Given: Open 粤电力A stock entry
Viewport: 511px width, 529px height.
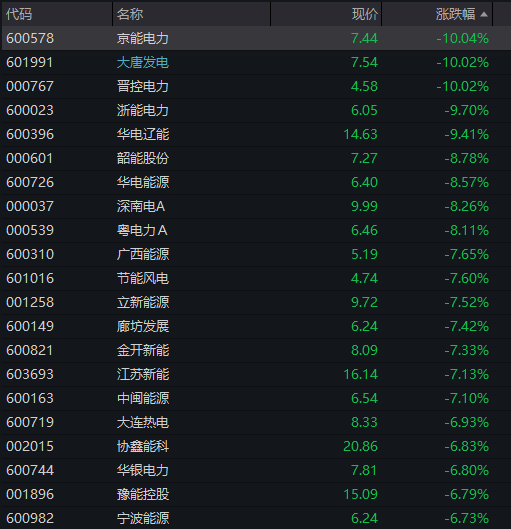Looking at the screenshot, I should coord(142,230).
